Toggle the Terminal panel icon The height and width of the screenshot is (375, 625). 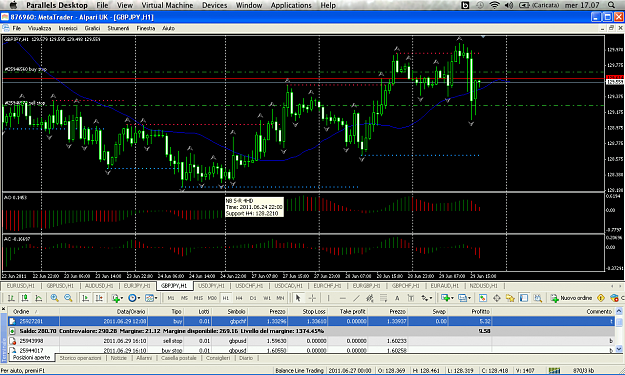click(524, 298)
